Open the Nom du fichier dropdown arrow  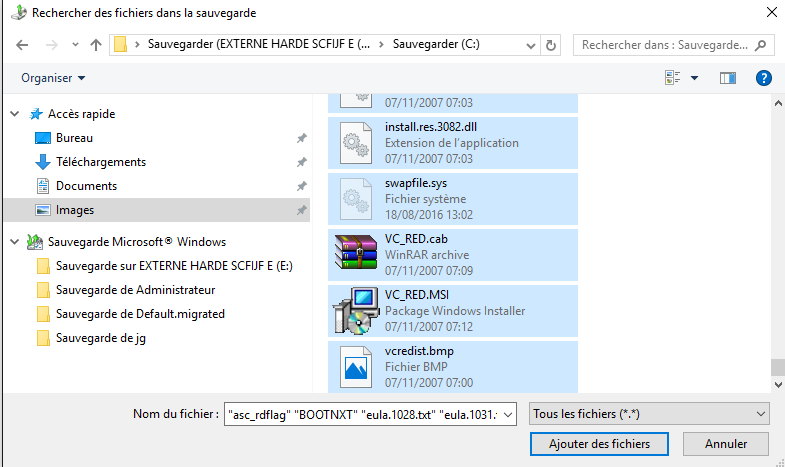[508, 414]
